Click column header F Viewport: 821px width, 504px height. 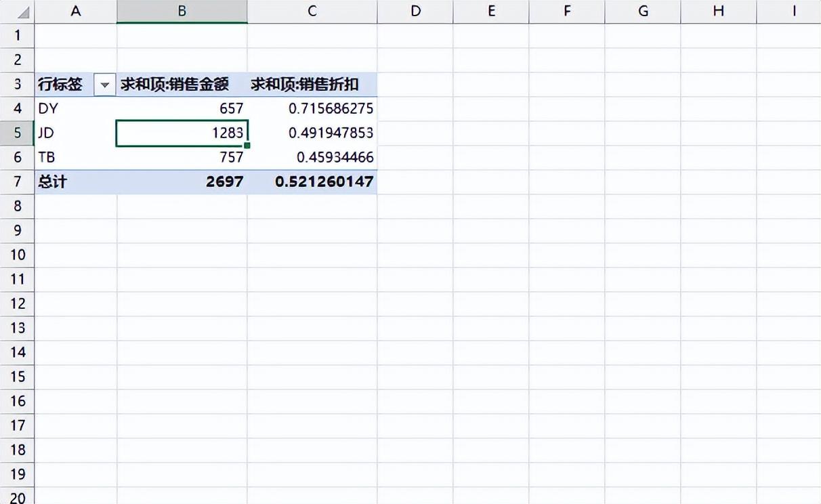[x=566, y=12]
